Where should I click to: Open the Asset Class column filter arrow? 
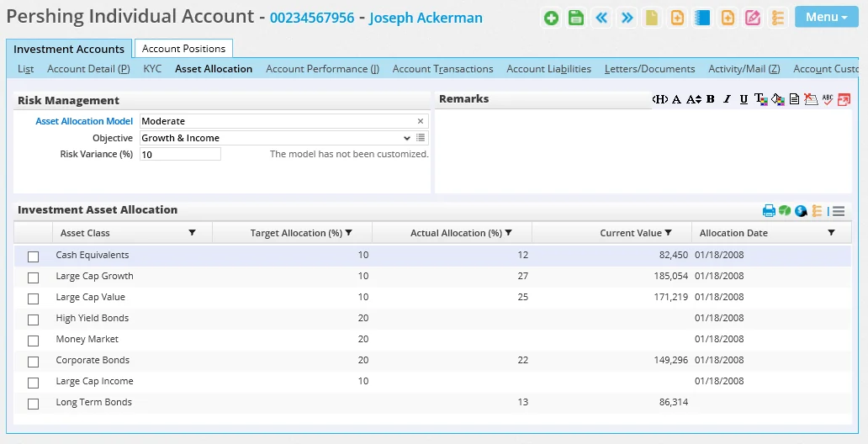pos(192,233)
